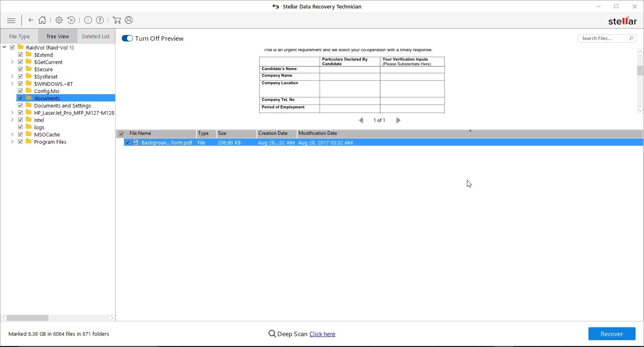Switch to the Deleted List tab
644x347 pixels.
(96, 36)
